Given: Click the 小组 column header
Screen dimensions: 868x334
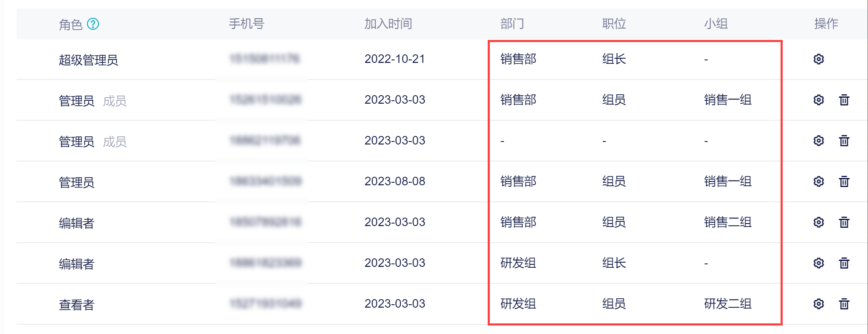Looking at the screenshot, I should coord(716,24).
